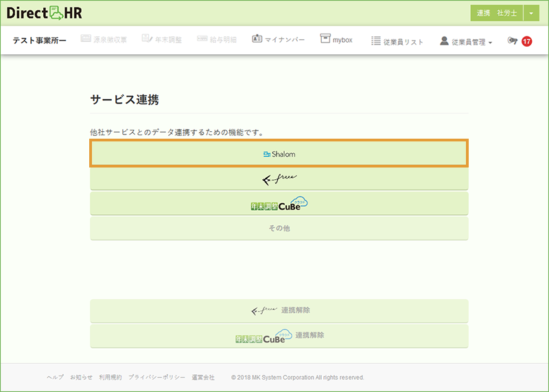Viewport: 549px width, 392px height.
Task: Click the テスト事業所一 office name
Action: [x=40, y=41]
